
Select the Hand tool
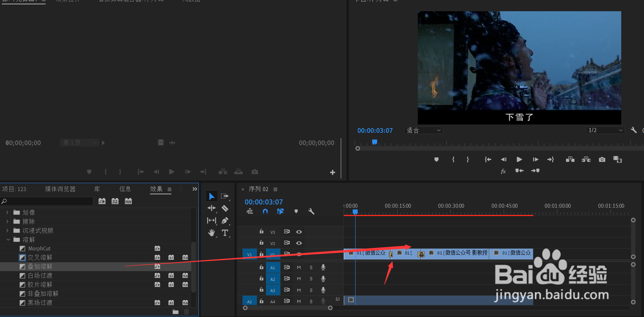212,233
